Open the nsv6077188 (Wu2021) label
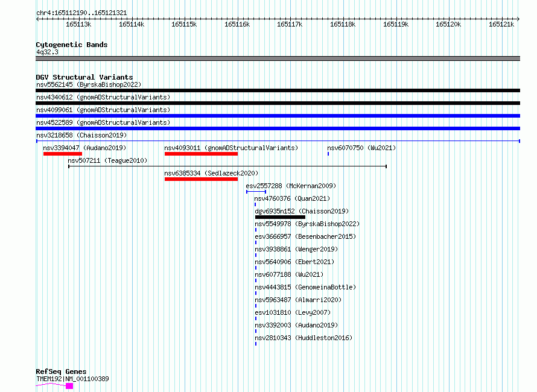This screenshot has width=537, height=392. click(x=289, y=274)
